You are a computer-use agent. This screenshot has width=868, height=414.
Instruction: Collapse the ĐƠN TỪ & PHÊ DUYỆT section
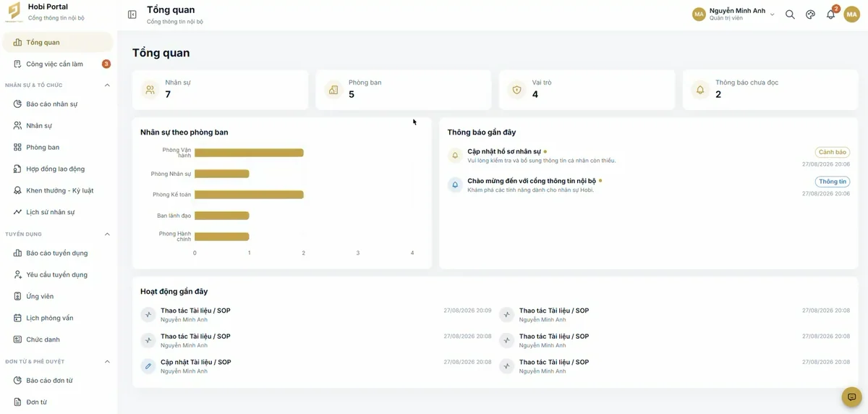coord(107,361)
